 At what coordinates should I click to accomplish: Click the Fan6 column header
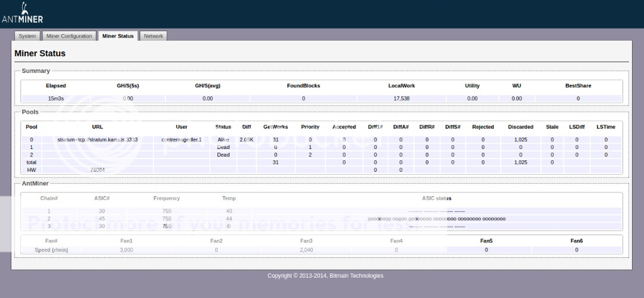tap(577, 241)
